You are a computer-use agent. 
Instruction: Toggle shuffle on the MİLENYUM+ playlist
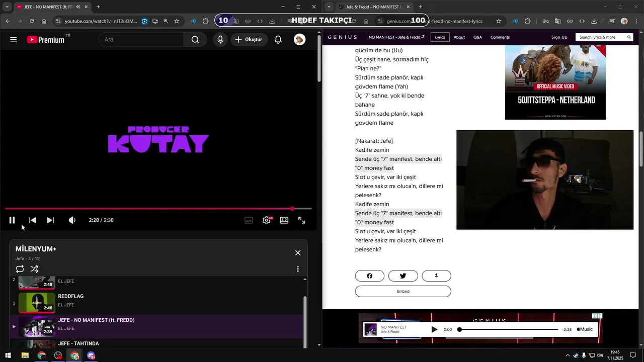[x=34, y=269]
